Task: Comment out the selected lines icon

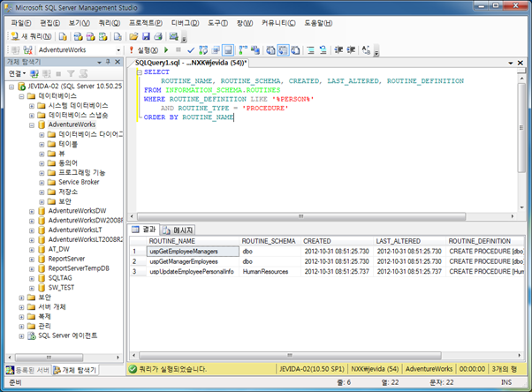Action: coord(310,50)
